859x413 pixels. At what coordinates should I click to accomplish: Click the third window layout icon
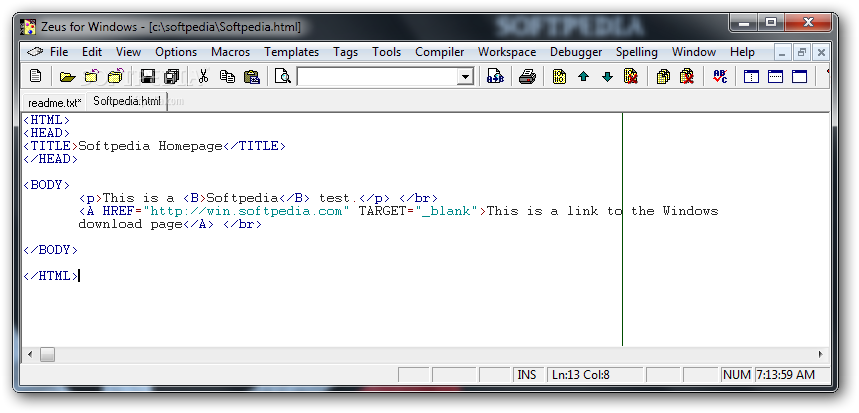click(x=800, y=76)
